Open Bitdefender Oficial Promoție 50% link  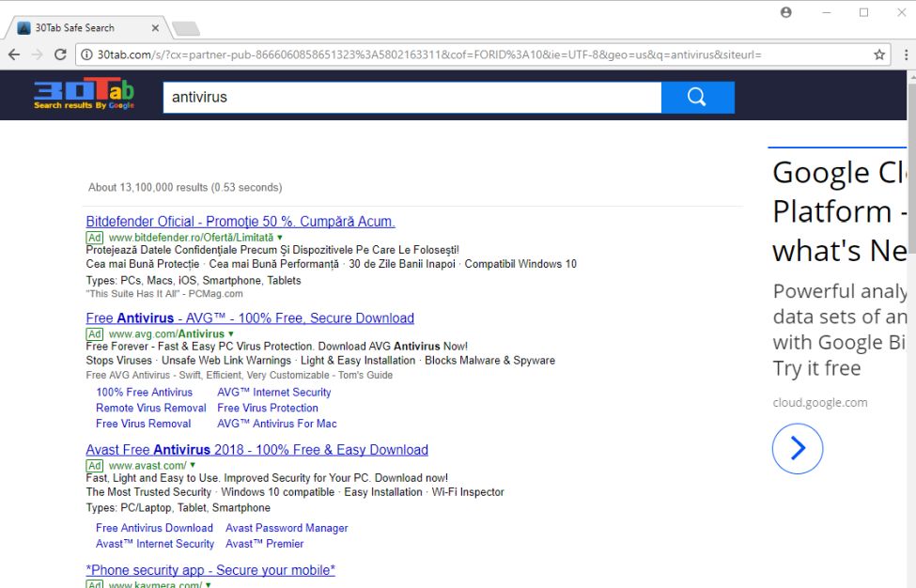point(241,222)
